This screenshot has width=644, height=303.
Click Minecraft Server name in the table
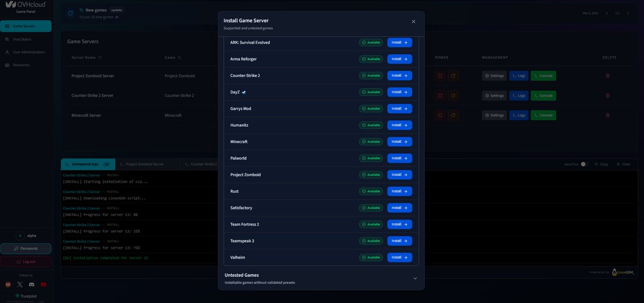[86, 115]
